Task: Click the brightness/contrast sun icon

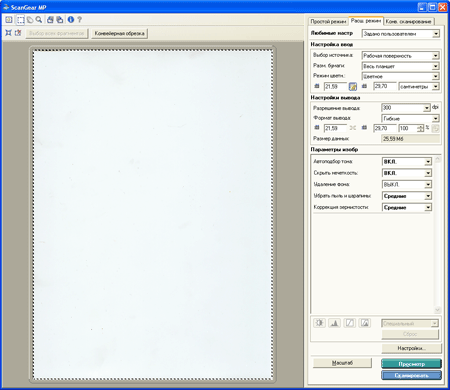Action: (319, 323)
